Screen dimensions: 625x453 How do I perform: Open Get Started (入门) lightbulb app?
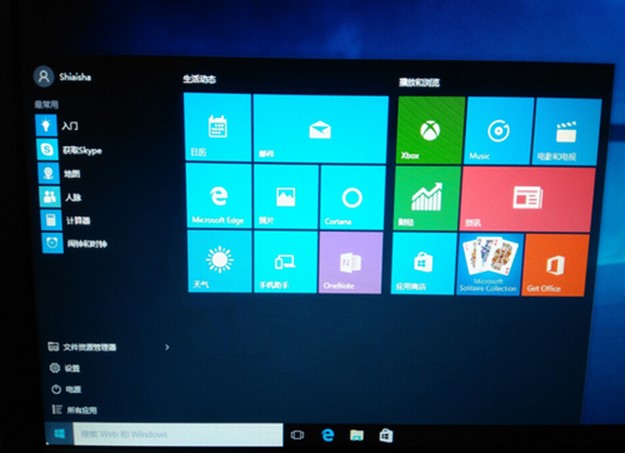(x=57, y=126)
